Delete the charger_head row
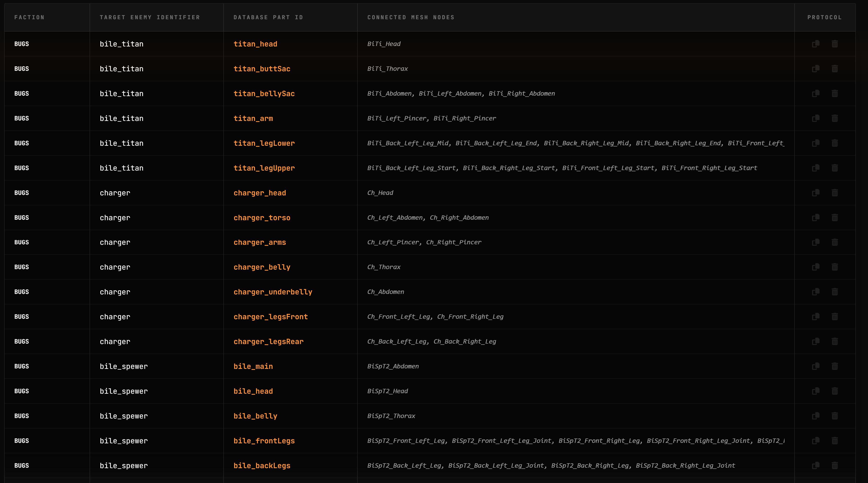Viewport: 868px width, 483px height. coord(835,193)
